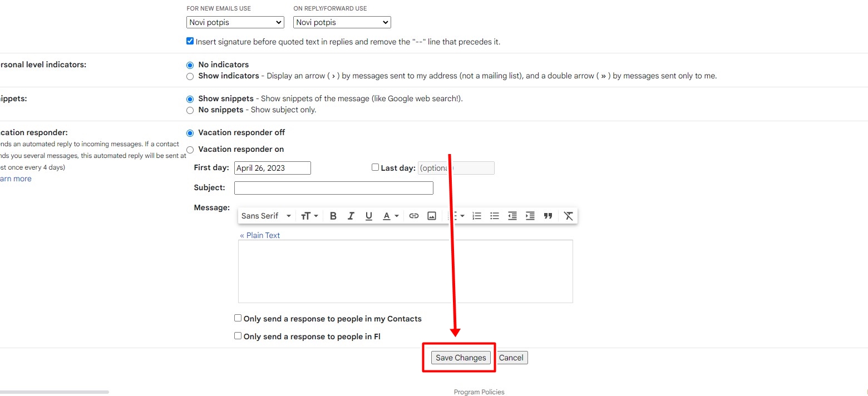Viewport: 868px width, 396px height.
Task: Open the new emails signature dropdown
Action: [235, 22]
